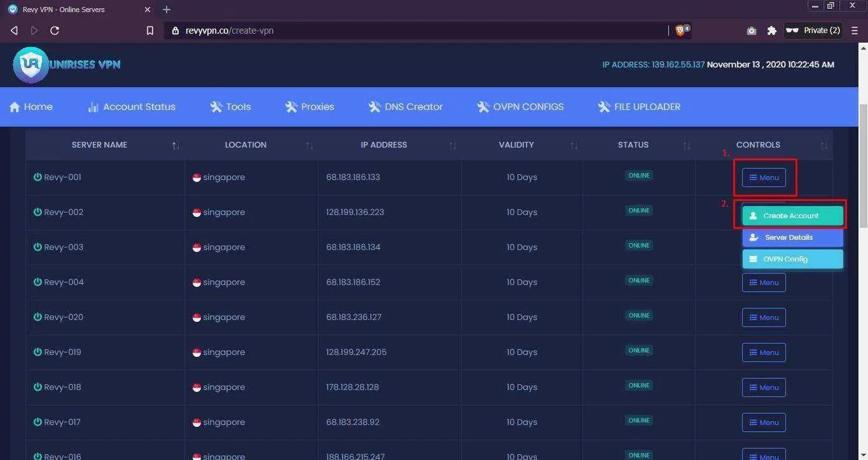Click the Singapore flag in the Revy-017 row
This screenshot has height=460, width=868.
click(196, 422)
